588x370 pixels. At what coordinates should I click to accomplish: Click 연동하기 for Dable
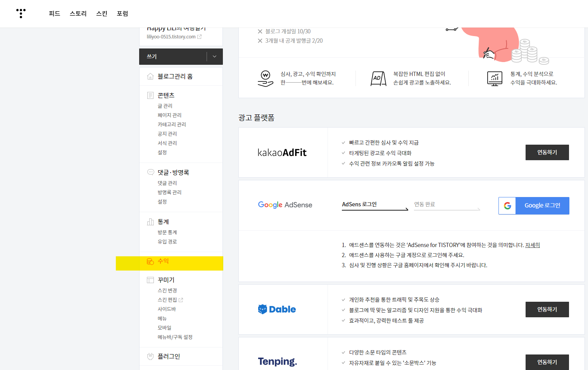(547, 309)
